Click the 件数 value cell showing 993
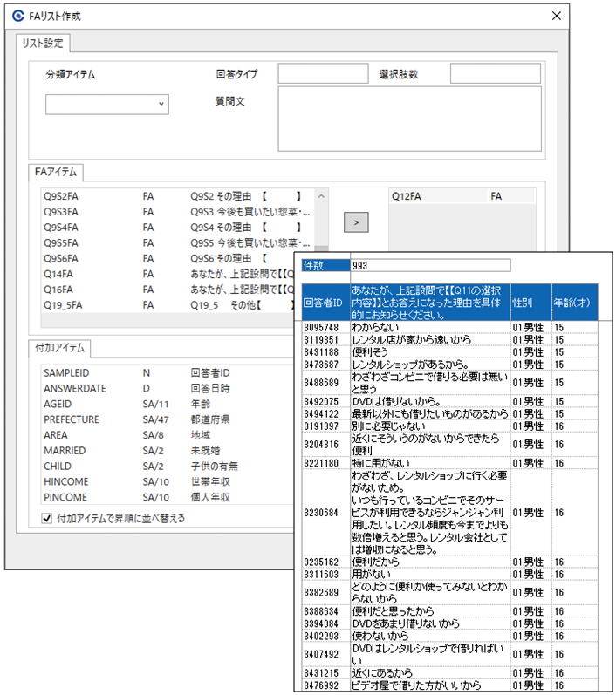616x695 pixels. pos(430,265)
